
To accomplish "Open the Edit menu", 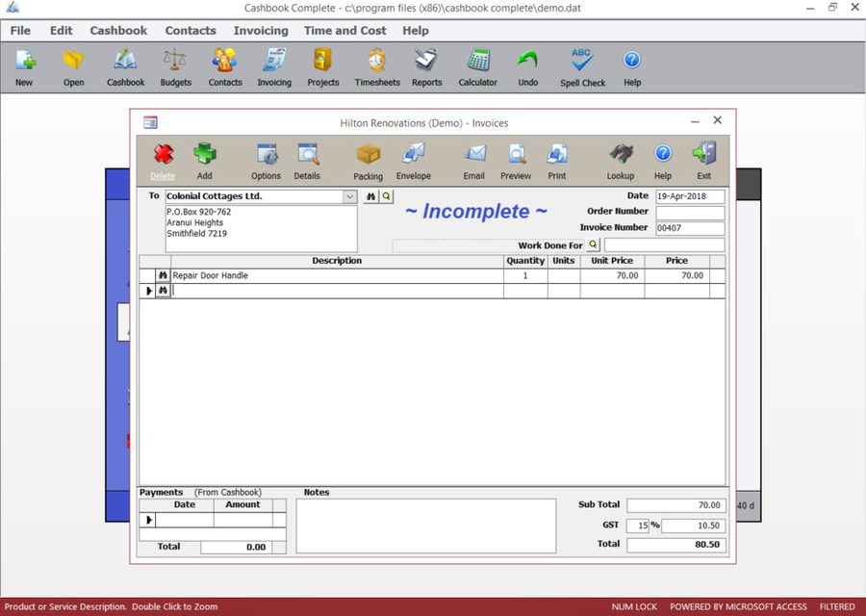I will pyautogui.click(x=62, y=31).
